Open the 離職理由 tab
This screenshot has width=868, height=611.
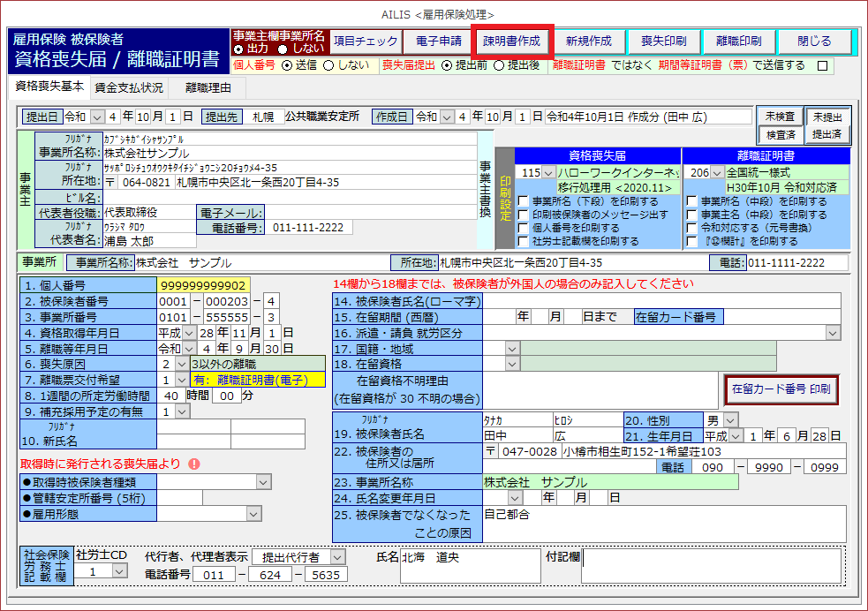click(208, 87)
